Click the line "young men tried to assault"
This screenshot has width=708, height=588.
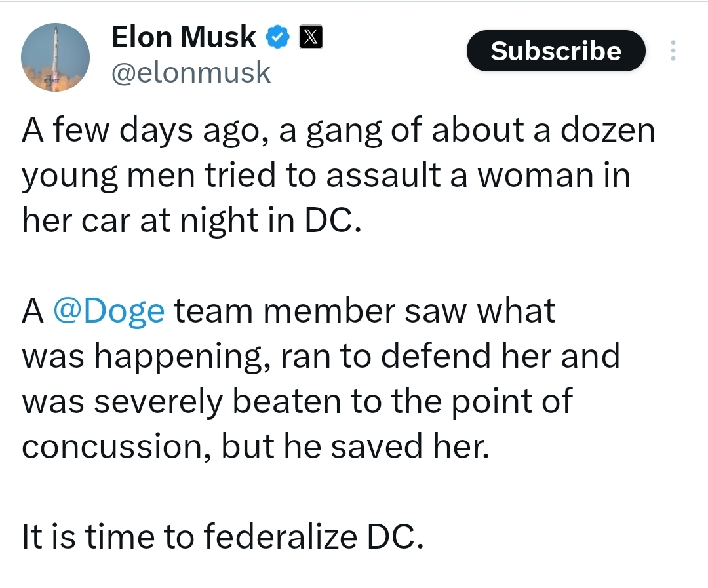point(326,176)
